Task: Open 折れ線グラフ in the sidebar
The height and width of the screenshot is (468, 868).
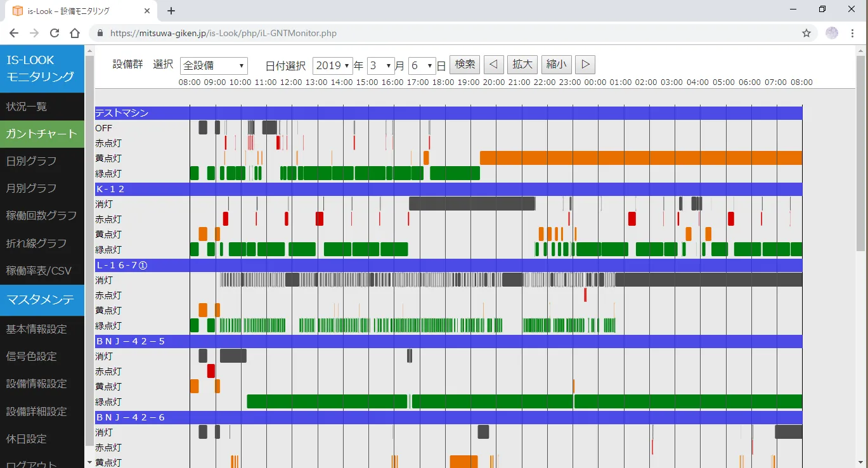Action: pos(42,244)
